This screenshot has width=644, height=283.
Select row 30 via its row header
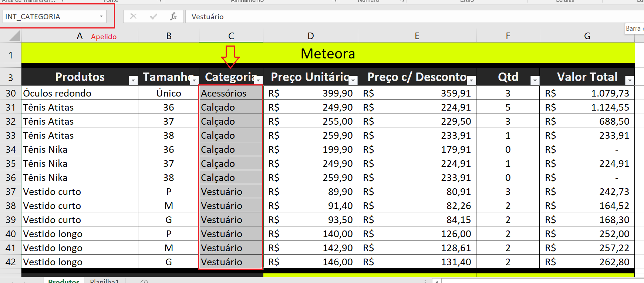pyautogui.click(x=11, y=93)
